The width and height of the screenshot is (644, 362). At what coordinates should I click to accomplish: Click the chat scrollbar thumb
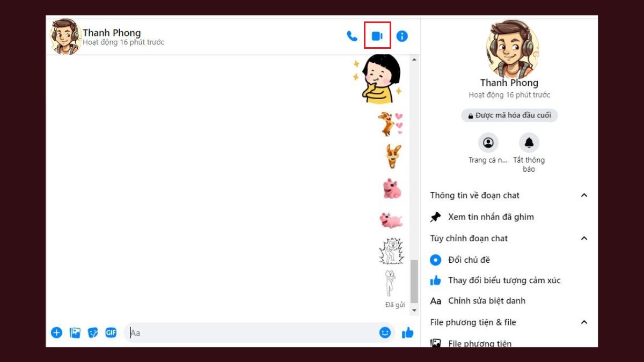point(414,282)
